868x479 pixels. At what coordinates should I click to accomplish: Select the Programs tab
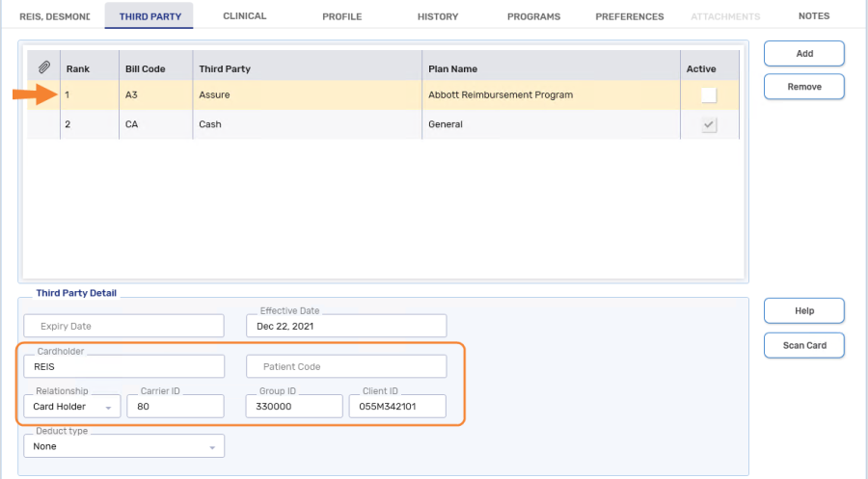(x=533, y=16)
